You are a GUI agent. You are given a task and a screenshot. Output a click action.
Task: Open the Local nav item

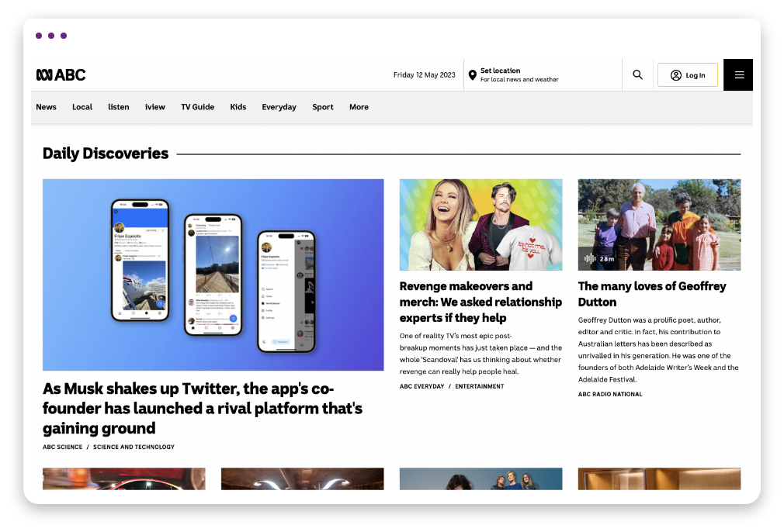click(x=82, y=107)
